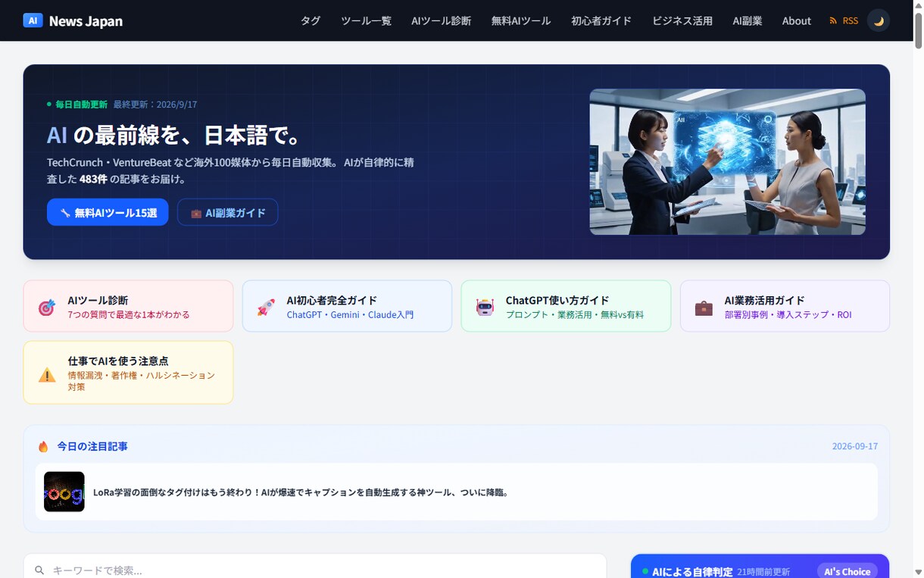The width and height of the screenshot is (924, 578).
Task: Open the ツール一覧 menu item
Action: pos(366,20)
